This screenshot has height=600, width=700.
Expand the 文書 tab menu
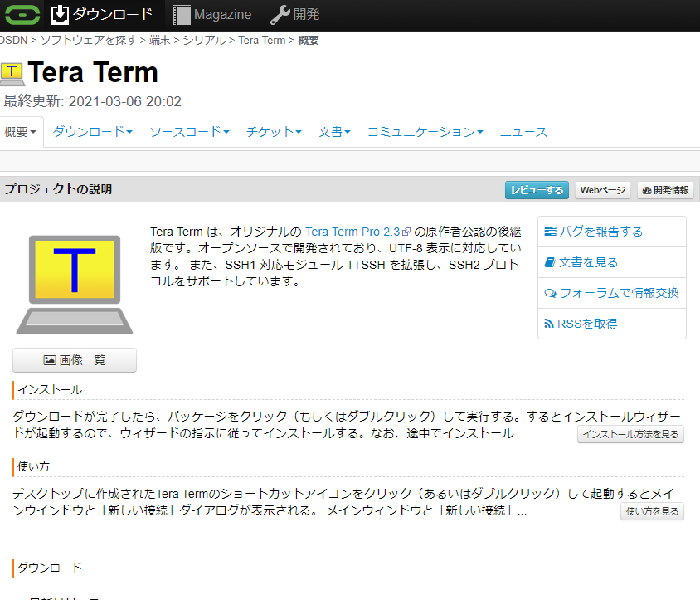click(x=334, y=132)
